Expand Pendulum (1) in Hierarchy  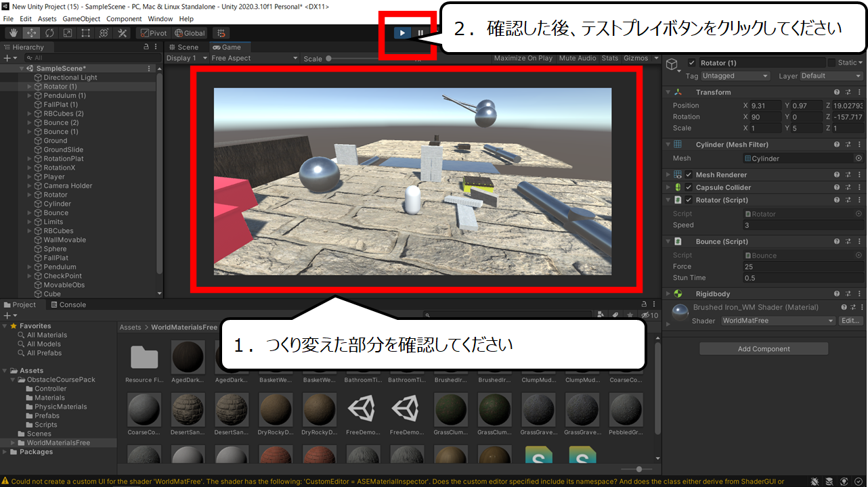[30, 95]
